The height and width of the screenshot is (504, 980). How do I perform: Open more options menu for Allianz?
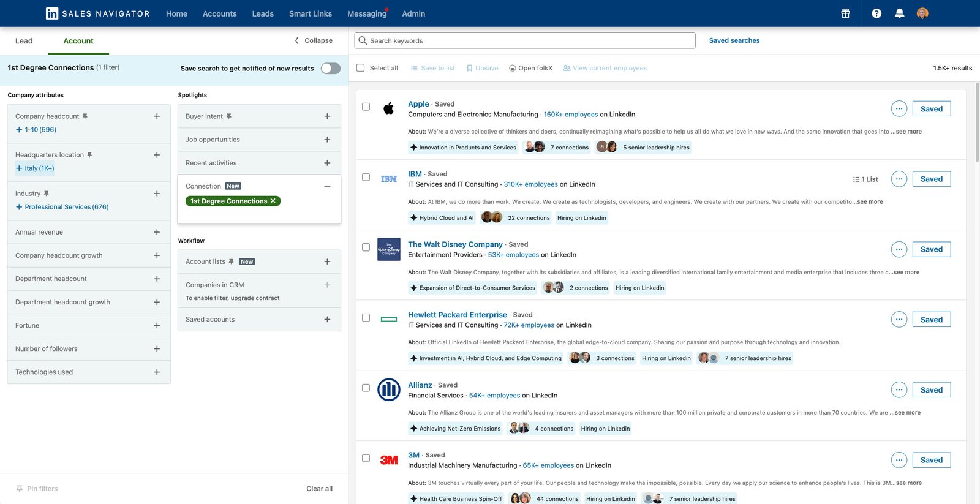[899, 390]
